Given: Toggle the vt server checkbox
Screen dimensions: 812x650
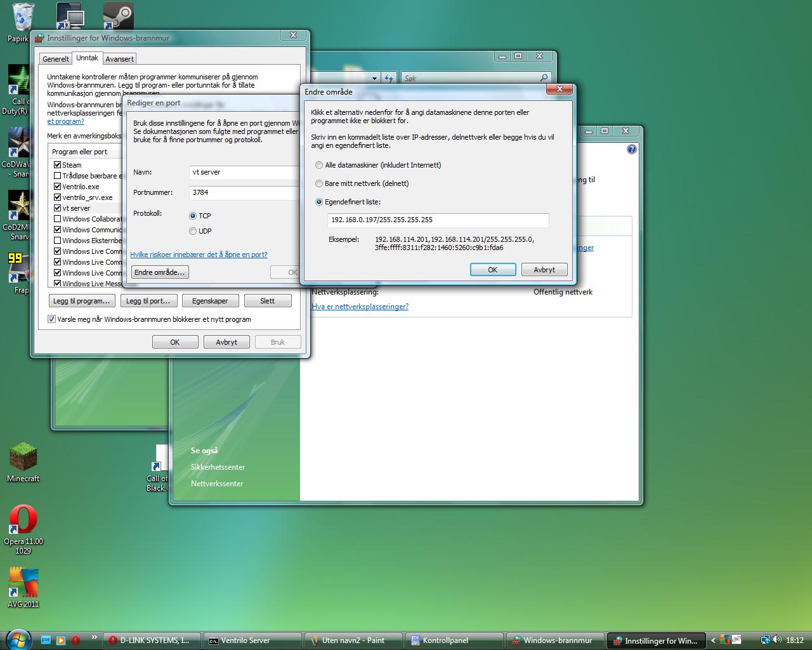Looking at the screenshot, I should [x=58, y=208].
